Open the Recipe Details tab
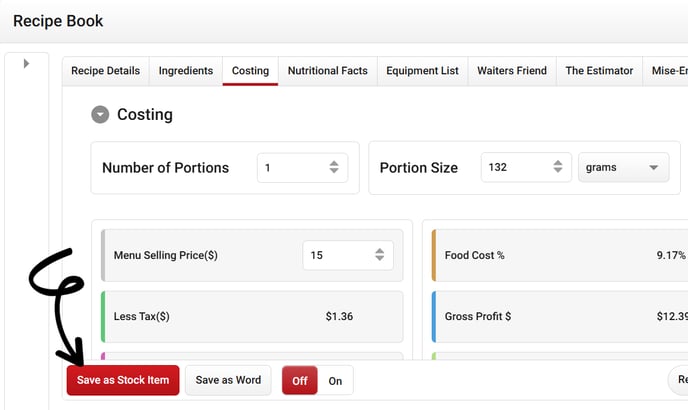The image size is (688, 410). (x=105, y=71)
